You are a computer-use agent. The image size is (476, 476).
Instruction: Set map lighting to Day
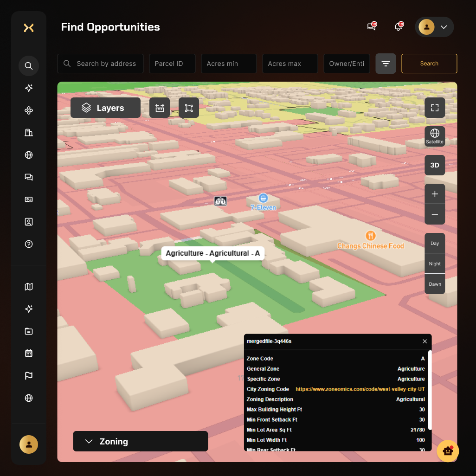pyautogui.click(x=435, y=243)
